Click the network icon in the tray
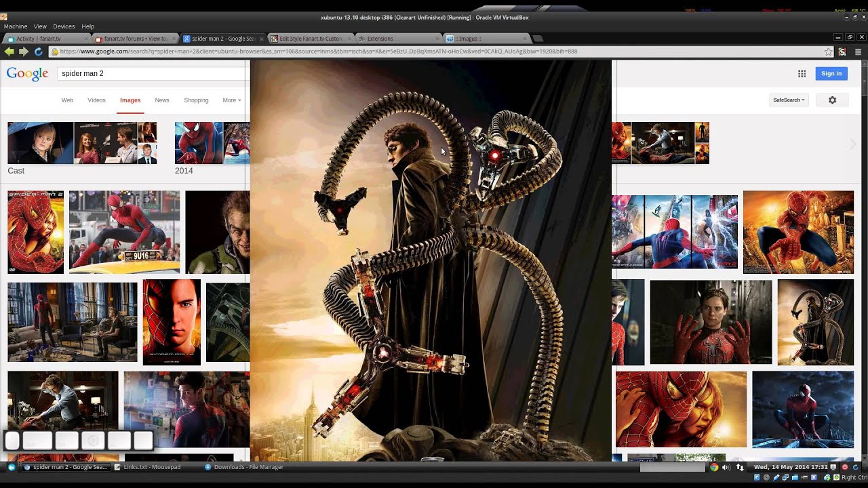The image size is (868, 488). click(740, 467)
